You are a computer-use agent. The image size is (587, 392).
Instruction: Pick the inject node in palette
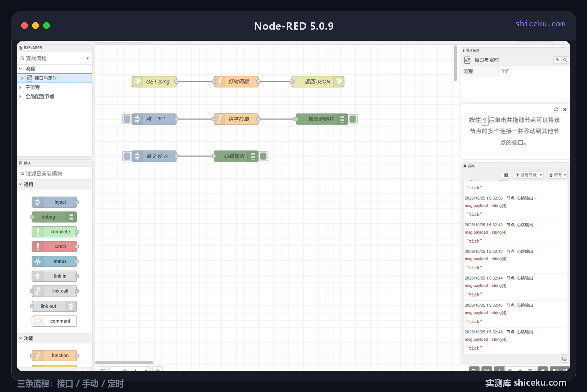55,202
